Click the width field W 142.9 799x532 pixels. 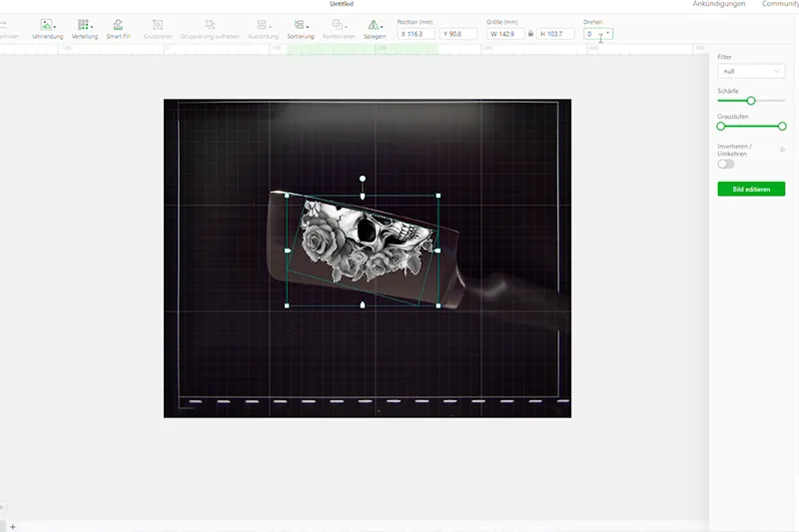point(505,34)
